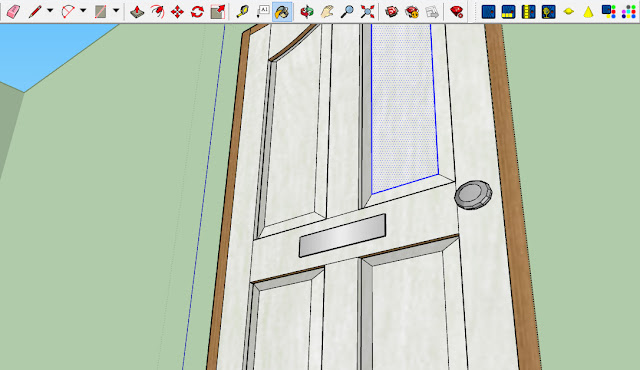640x370 pixels.
Task: Click the plain blue square render icon
Action: [x=488, y=12]
